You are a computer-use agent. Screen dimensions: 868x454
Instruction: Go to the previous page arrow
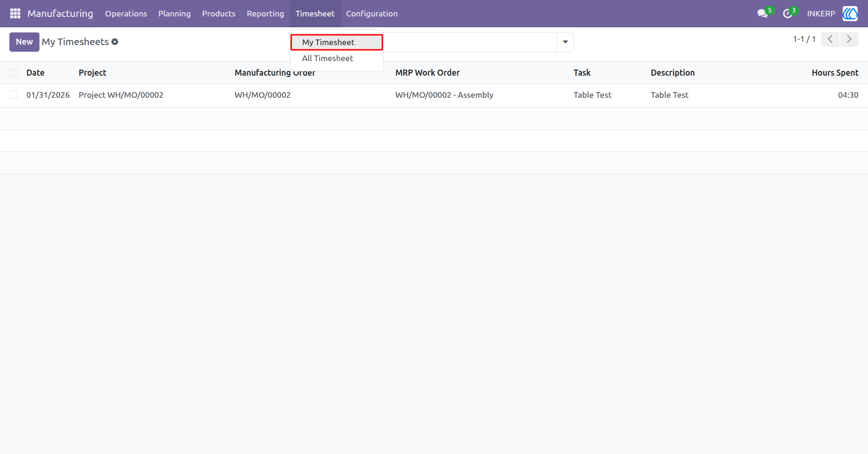pyautogui.click(x=830, y=39)
